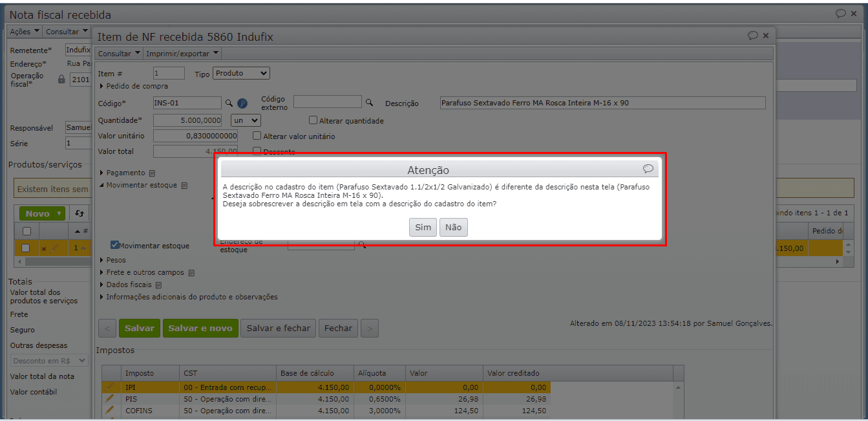Open Consultar menu in Nota fiscal window
The image size is (868, 421).
(x=67, y=32)
